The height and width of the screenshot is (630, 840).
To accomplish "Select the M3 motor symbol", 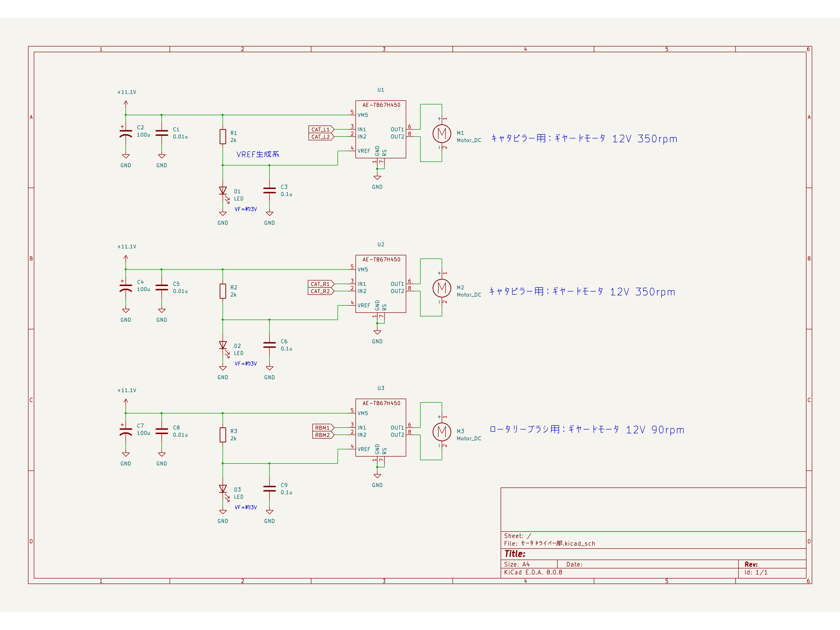I will [442, 431].
